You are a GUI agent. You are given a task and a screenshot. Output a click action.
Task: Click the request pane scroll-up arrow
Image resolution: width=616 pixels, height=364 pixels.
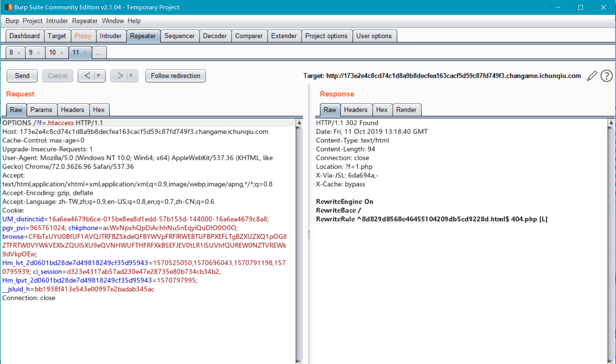point(299,122)
